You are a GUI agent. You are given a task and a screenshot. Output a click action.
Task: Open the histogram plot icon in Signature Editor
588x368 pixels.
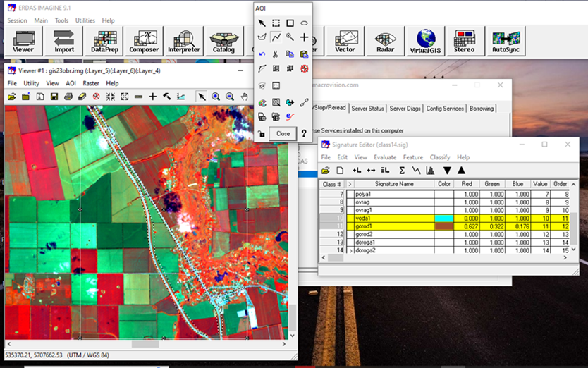430,171
